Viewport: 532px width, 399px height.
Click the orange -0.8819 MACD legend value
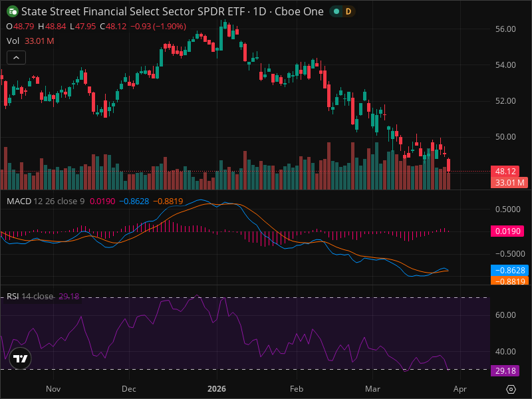pos(168,201)
